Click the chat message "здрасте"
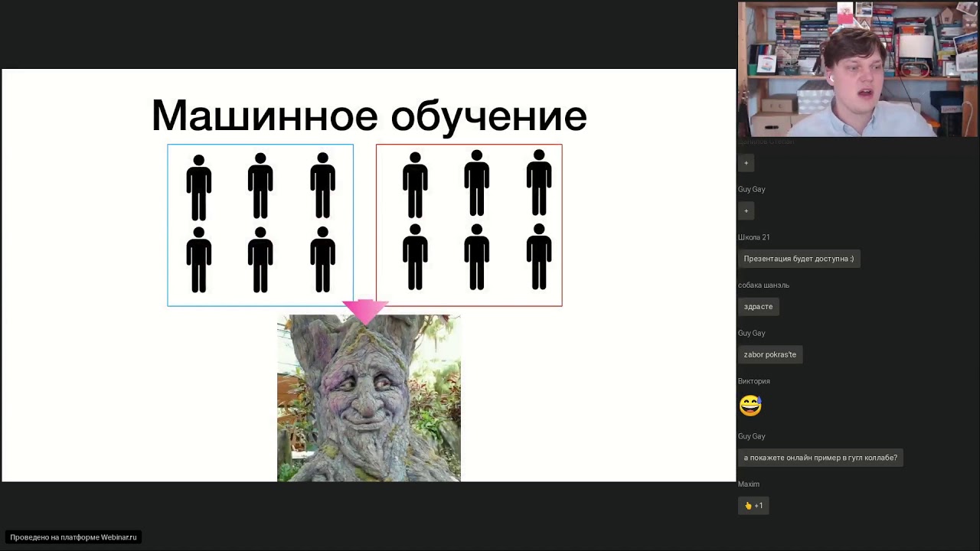Image resolution: width=980 pixels, height=551 pixels. click(758, 307)
